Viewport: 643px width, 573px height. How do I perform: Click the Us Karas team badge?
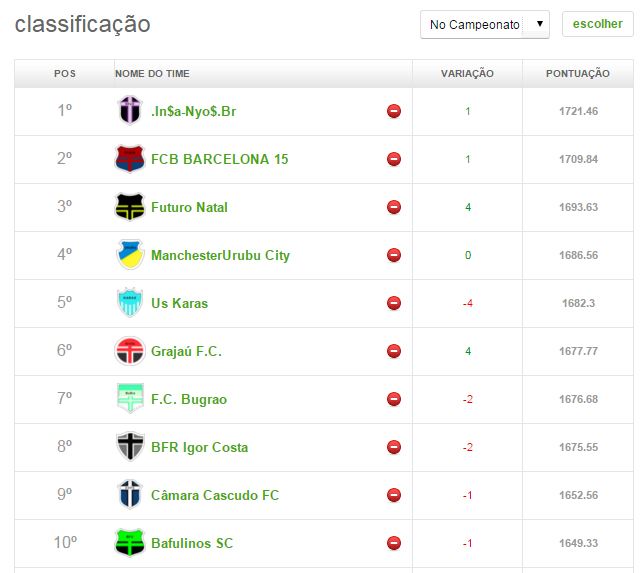(130, 303)
